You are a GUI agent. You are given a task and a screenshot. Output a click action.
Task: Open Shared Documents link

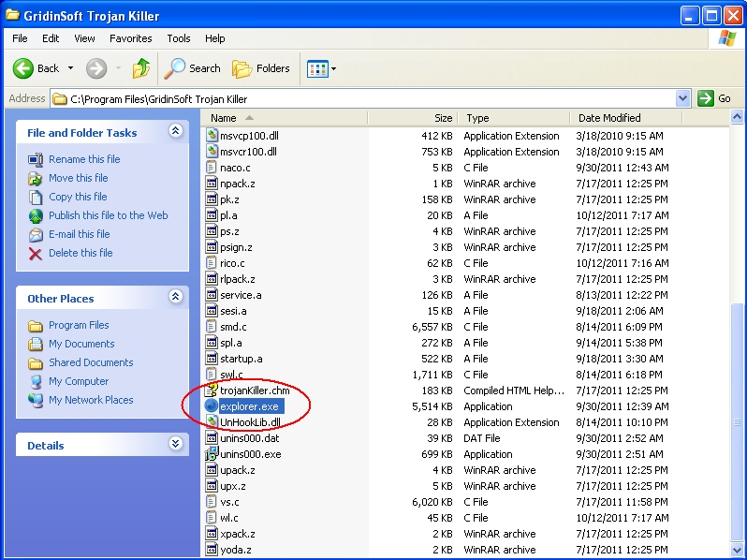91,362
